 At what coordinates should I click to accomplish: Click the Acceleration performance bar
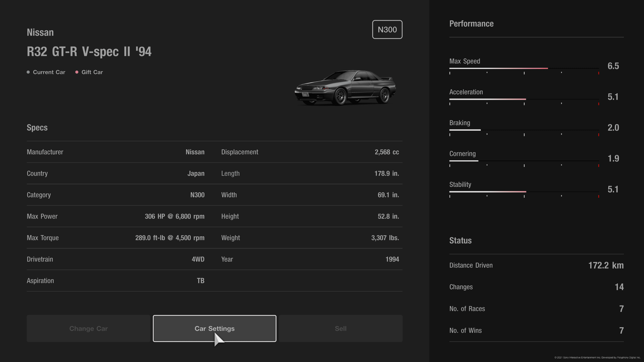(524, 99)
